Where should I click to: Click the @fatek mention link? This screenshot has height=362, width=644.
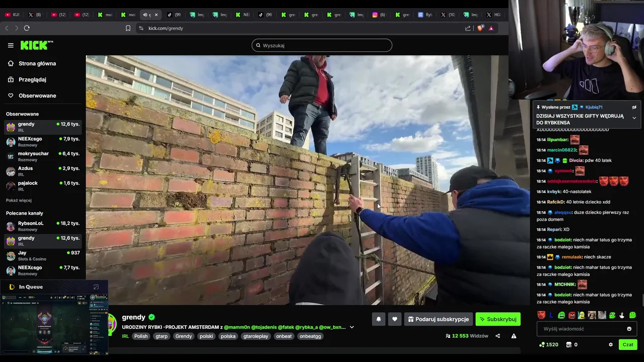pyautogui.click(x=286, y=327)
